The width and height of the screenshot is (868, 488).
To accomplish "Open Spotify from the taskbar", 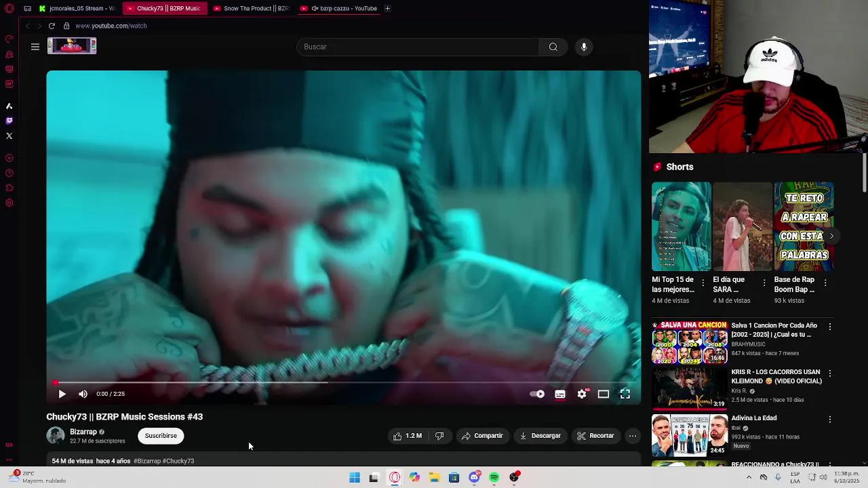I will (x=494, y=478).
